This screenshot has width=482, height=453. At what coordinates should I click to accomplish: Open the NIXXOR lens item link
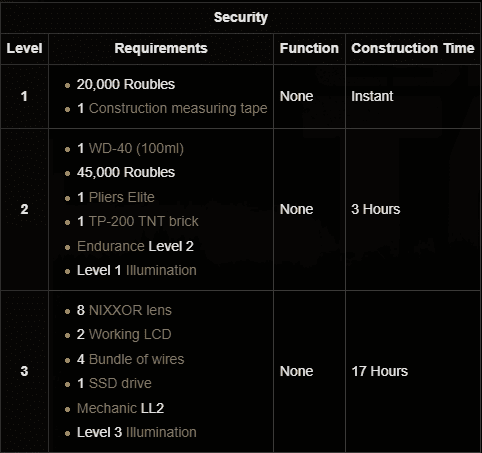[x=130, y=310]
